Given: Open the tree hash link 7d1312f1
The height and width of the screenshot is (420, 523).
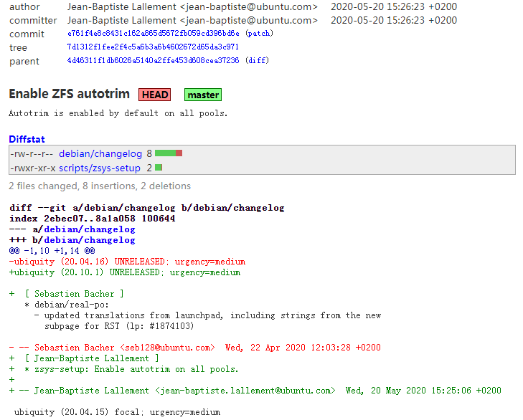Looking at the screenshot, I should tap(153, 47).
